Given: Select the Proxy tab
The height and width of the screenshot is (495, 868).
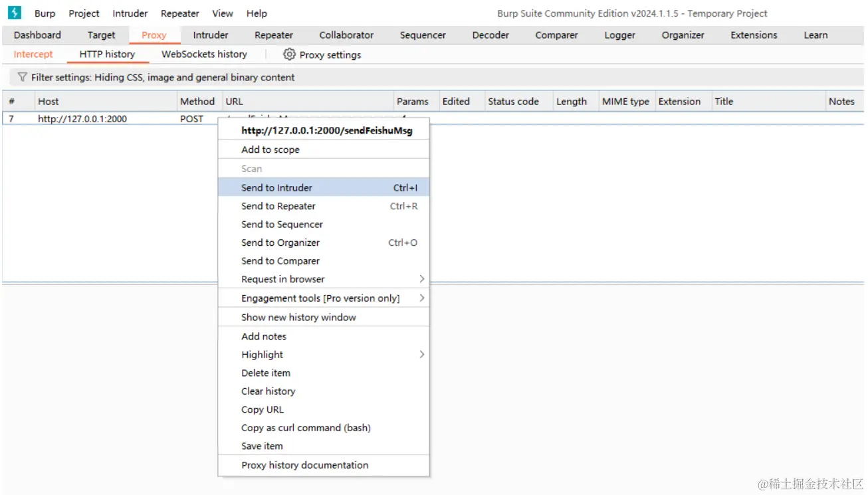Looking at the screenshot, I should click(x=154, y=35).
